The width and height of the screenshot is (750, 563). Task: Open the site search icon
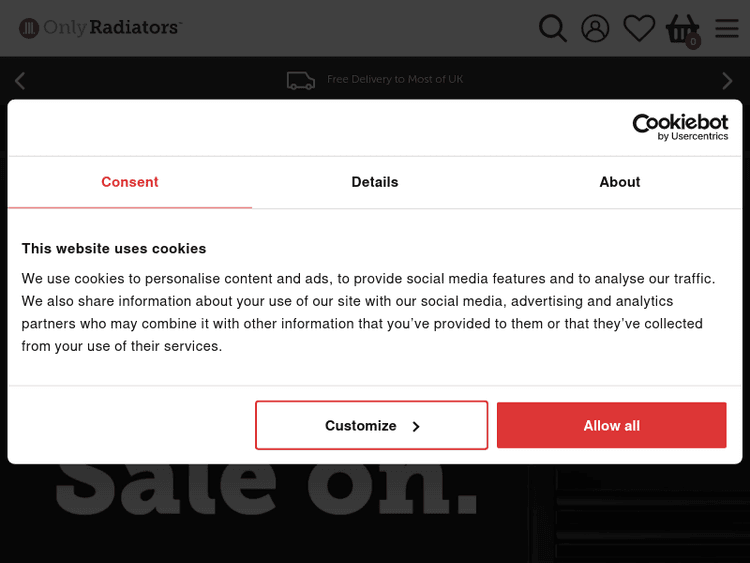553,28
